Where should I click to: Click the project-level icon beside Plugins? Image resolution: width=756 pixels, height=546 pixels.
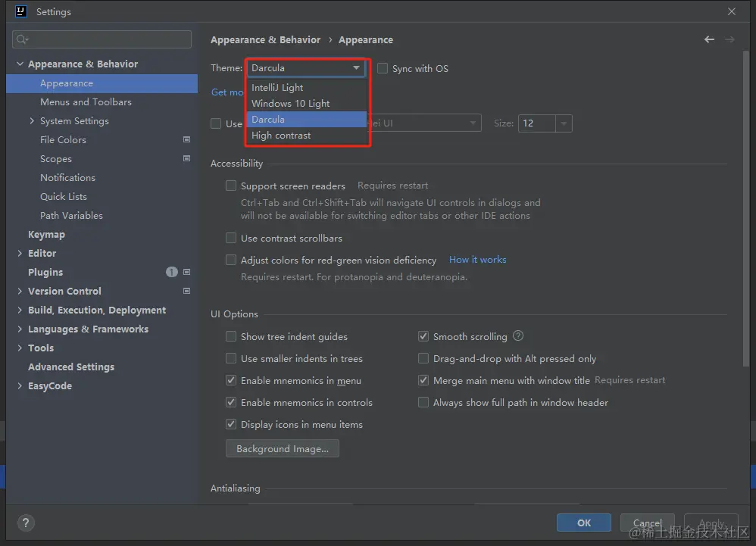pyautogui.click(x=186, y=273)
